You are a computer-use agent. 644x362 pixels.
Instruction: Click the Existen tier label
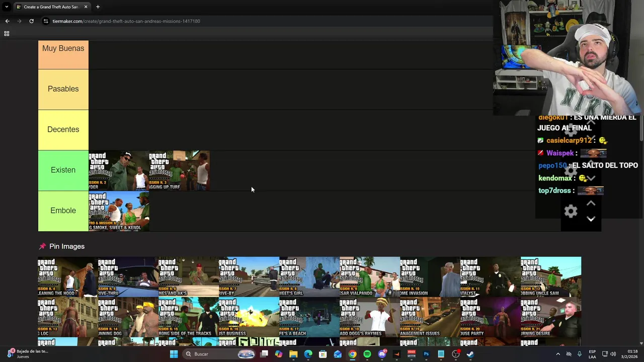63,170
